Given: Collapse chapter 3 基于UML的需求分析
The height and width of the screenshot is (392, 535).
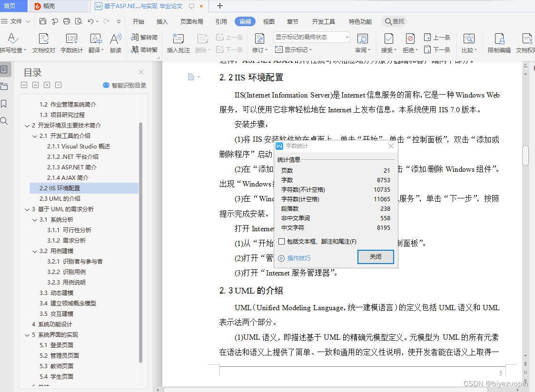Looking at the screenshot, I should [27, 209].
